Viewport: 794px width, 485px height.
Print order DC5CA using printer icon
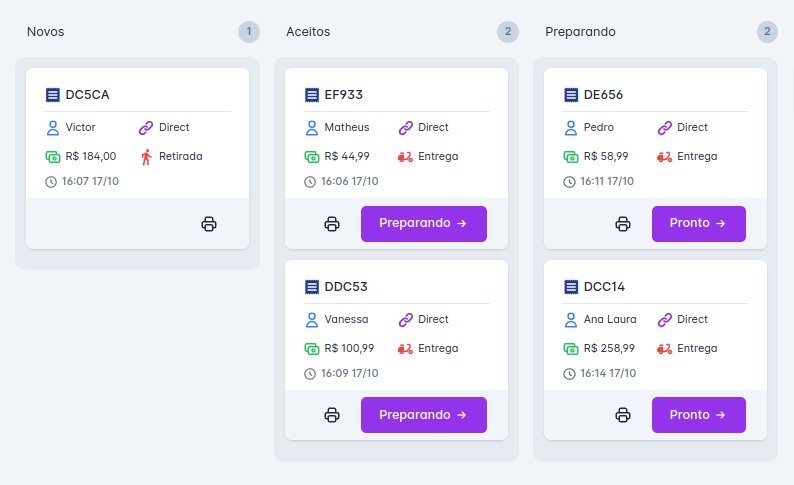click(x=209, y=224)
